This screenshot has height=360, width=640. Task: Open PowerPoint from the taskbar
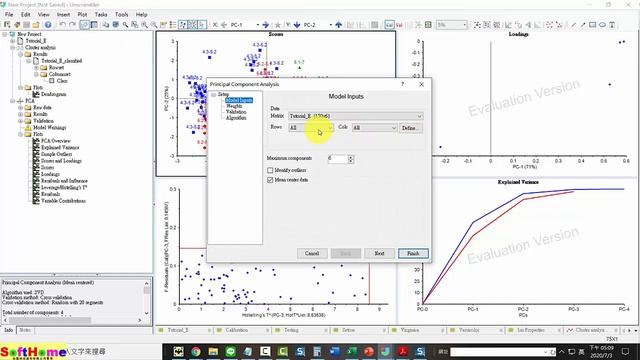pos(369,351)
